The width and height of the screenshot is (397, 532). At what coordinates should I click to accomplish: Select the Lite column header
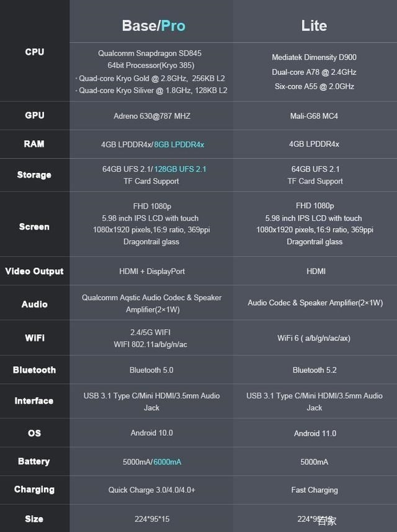[314, 25]
